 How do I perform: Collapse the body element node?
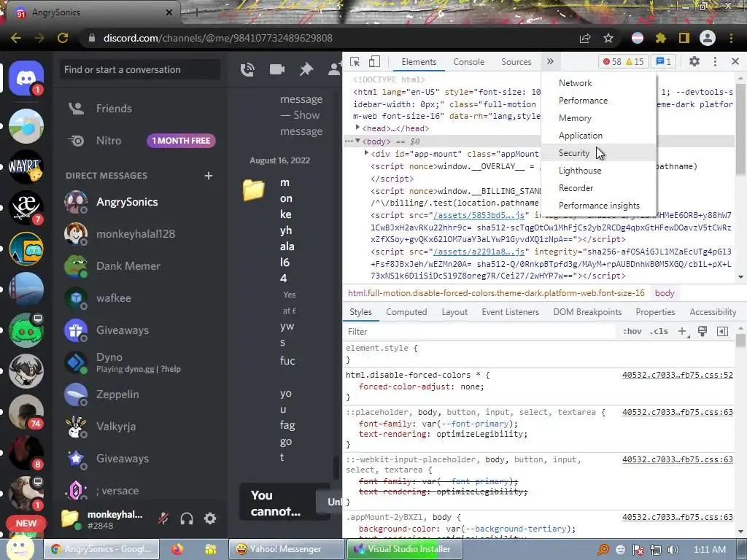(x=357, y=141)
